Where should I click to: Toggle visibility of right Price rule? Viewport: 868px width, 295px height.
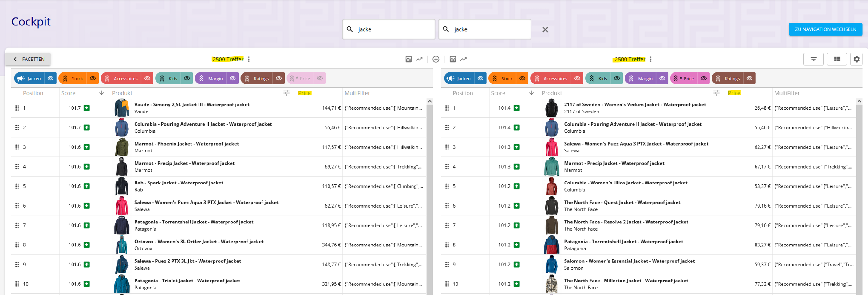[x=704, y=78]
